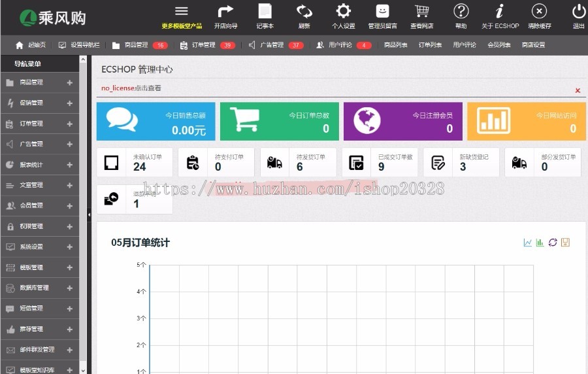Save chart as image icon

(565, 243)
